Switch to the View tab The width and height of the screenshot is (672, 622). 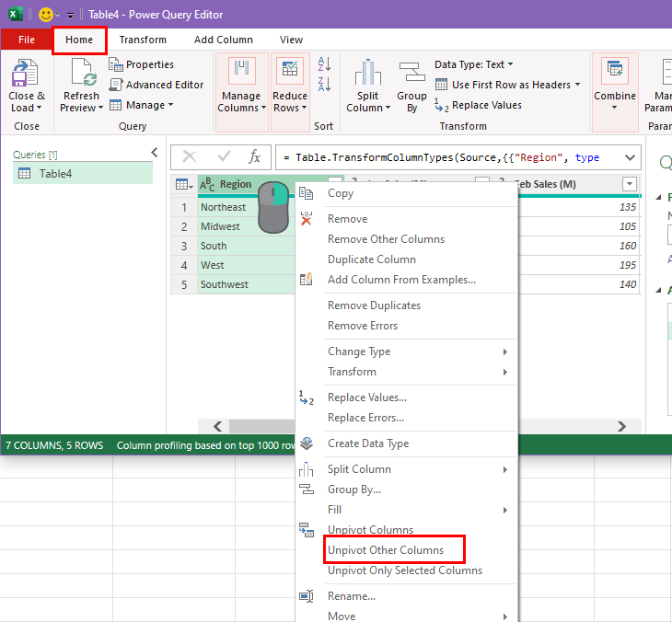(292, 40)
